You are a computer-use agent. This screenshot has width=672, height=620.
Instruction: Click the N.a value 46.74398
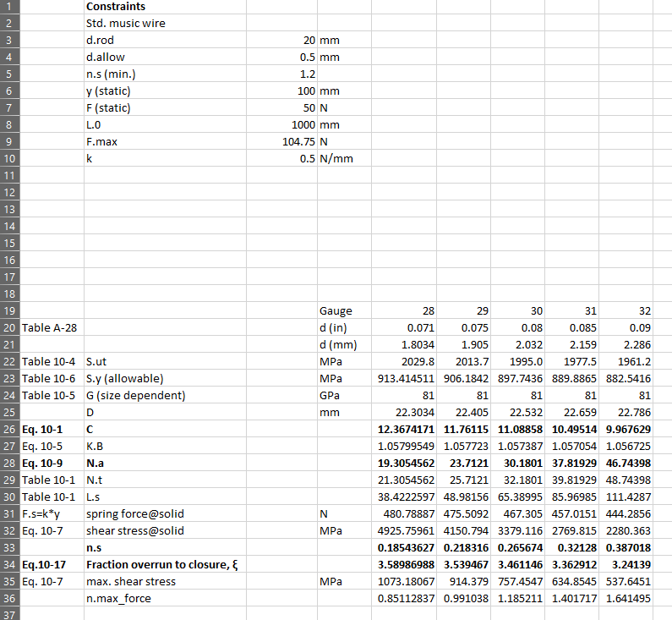click(626, 463)
